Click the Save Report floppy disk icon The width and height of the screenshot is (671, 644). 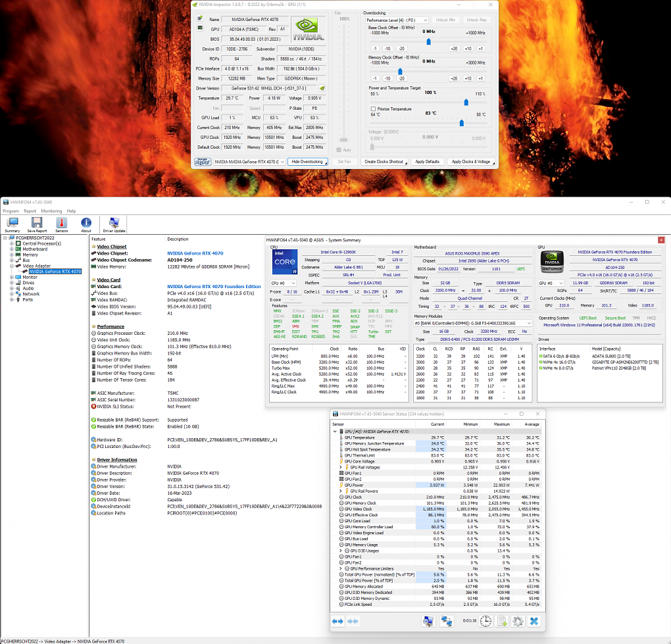[x=37, y=224]
